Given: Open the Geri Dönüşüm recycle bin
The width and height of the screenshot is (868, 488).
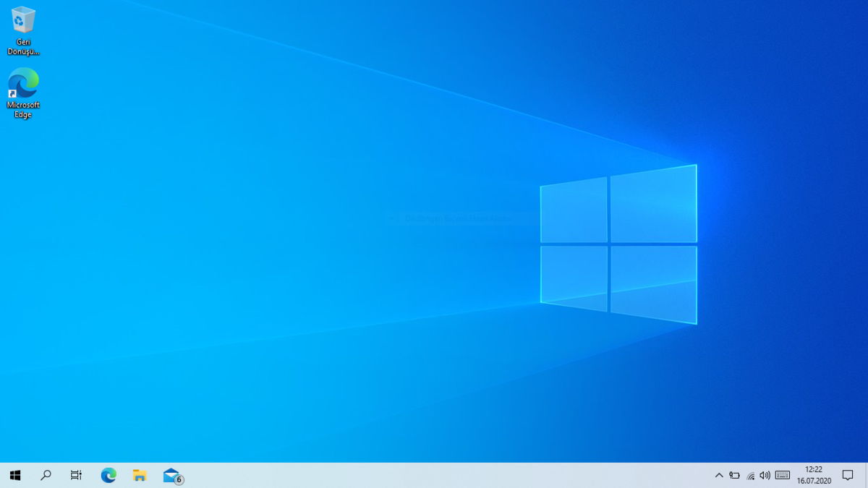Looking at the screenshot, I should click(23, 18).
